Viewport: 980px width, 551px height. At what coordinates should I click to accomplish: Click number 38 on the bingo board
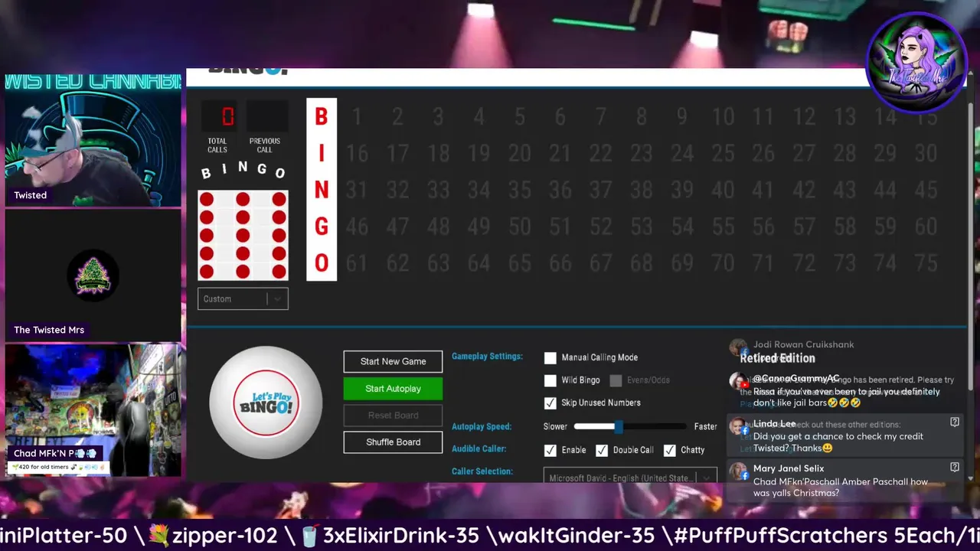point(642,189)
